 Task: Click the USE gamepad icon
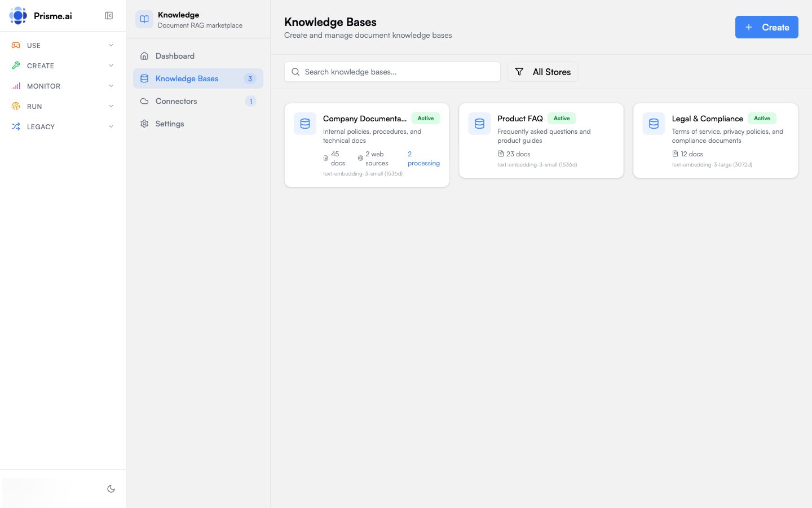16,45
